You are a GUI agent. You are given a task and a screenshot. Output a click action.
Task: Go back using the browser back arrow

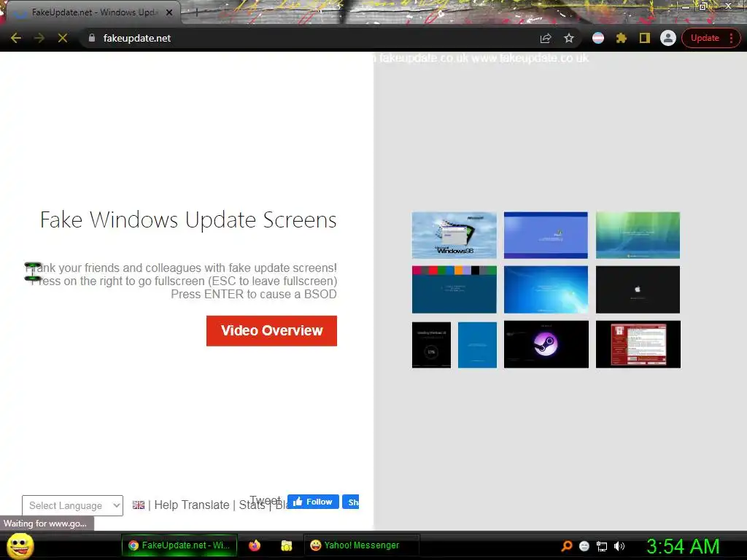[x=16, y=38]
